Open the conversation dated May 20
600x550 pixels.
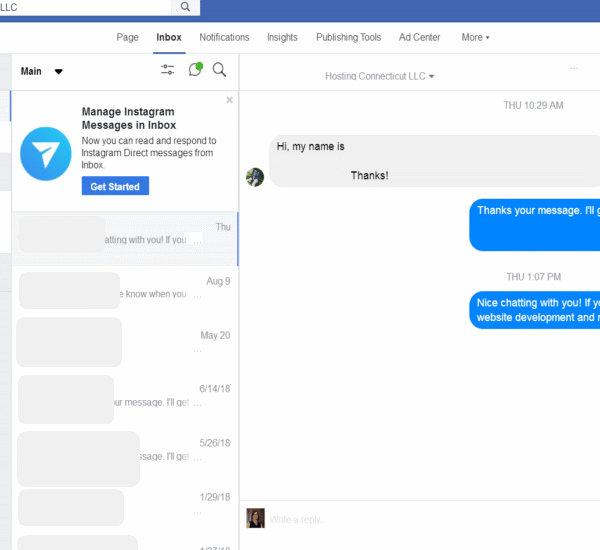pyautogui.click(x=125, y=343)
